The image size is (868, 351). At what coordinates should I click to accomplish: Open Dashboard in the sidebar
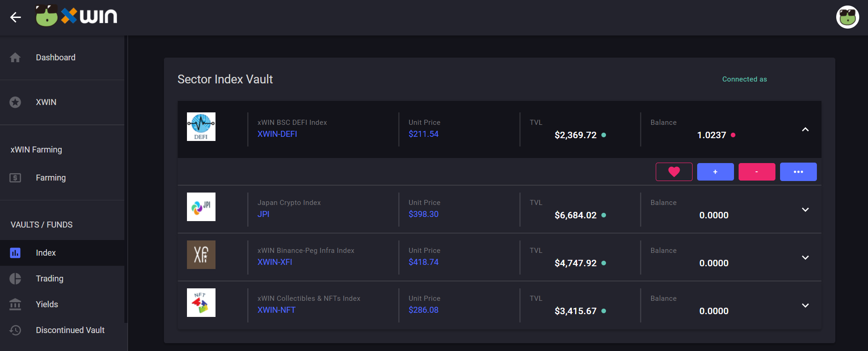click(62, 58)
